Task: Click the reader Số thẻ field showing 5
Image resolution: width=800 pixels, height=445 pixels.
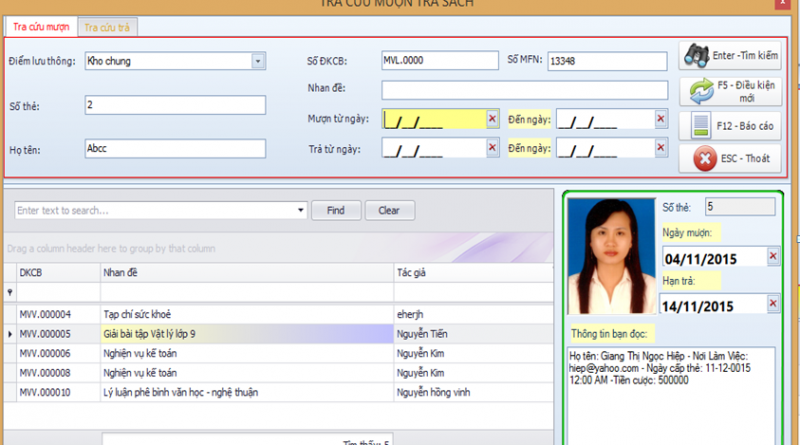Action: (740, 207)
